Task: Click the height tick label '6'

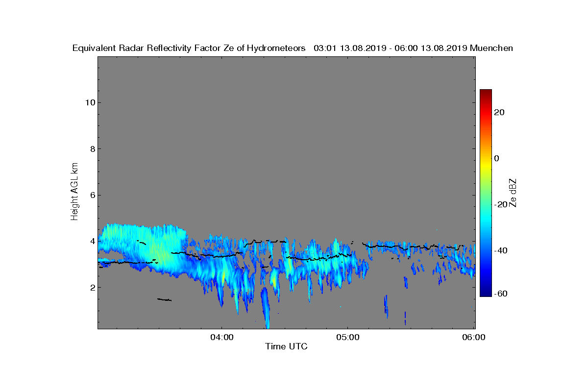Action: tap(92, 195)
